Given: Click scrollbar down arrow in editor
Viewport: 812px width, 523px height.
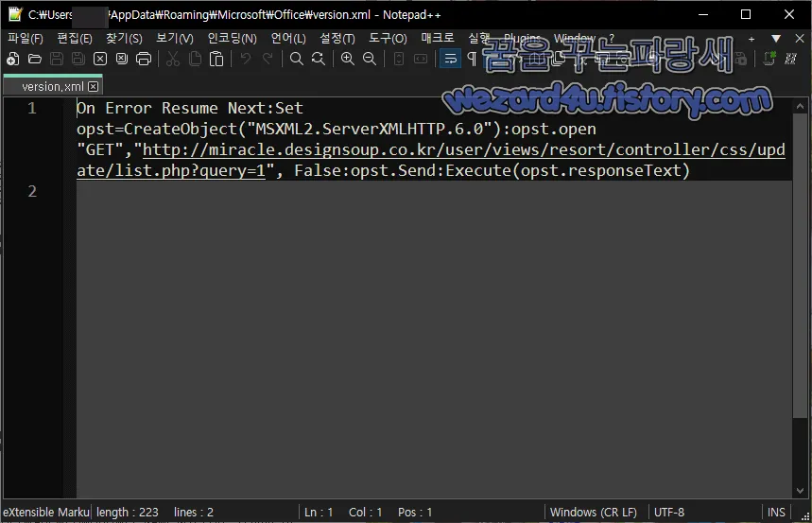Looking at the screenshot, I should 800,490.
